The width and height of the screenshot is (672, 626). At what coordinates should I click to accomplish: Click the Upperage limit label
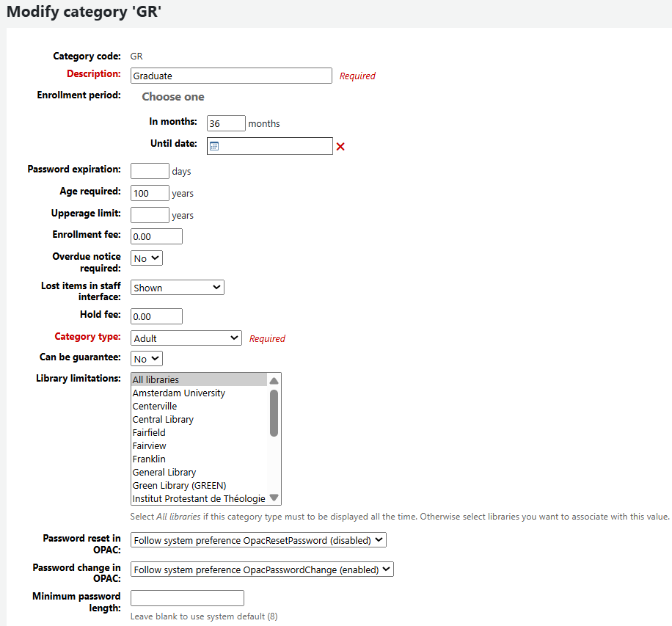pyautogui.click(x=86, y=213)
